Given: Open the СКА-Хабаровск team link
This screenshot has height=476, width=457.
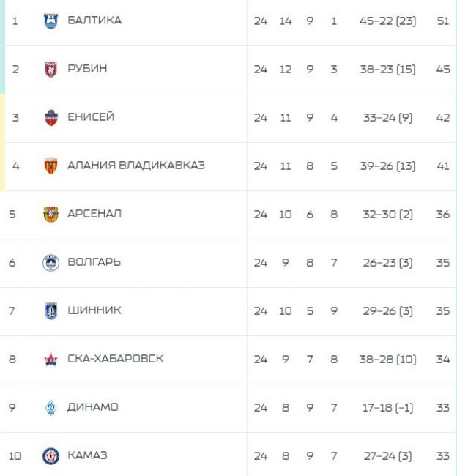Looking at the screenshot, I should 115,359.
